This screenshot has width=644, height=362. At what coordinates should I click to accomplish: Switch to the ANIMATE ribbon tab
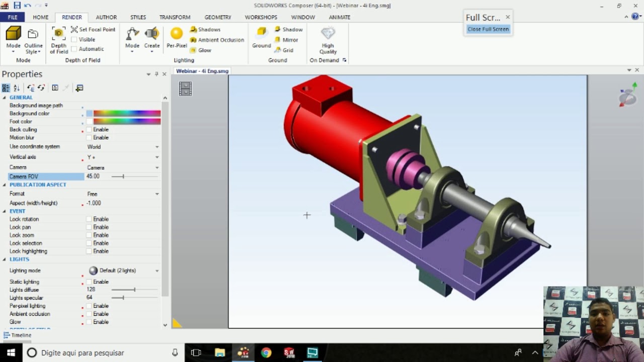[340, 17]
